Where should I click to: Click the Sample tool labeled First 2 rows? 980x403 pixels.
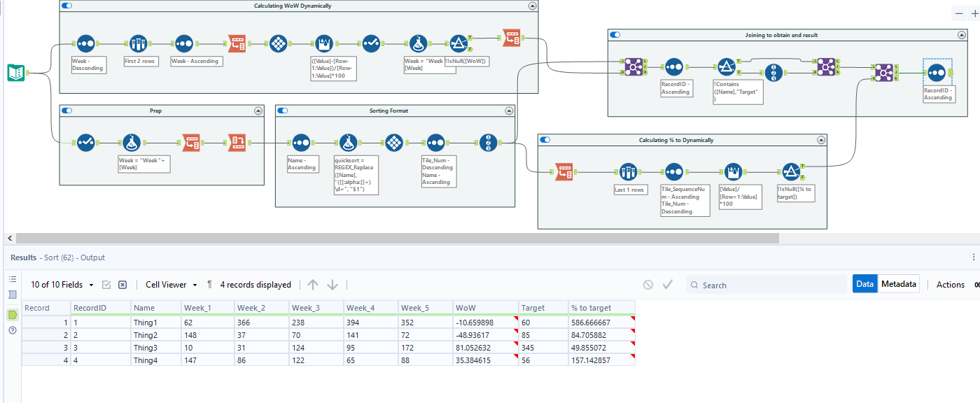(x=137, y=43)
